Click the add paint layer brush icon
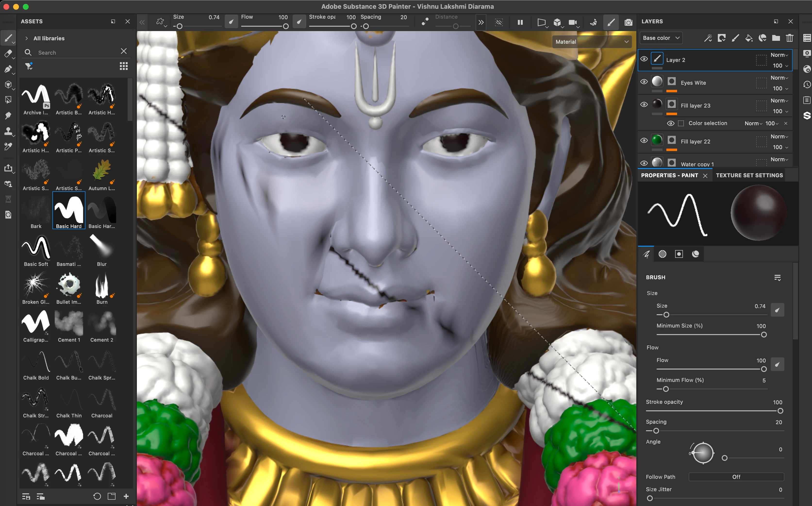Viewport: 812px width, 506px height. 735,38
